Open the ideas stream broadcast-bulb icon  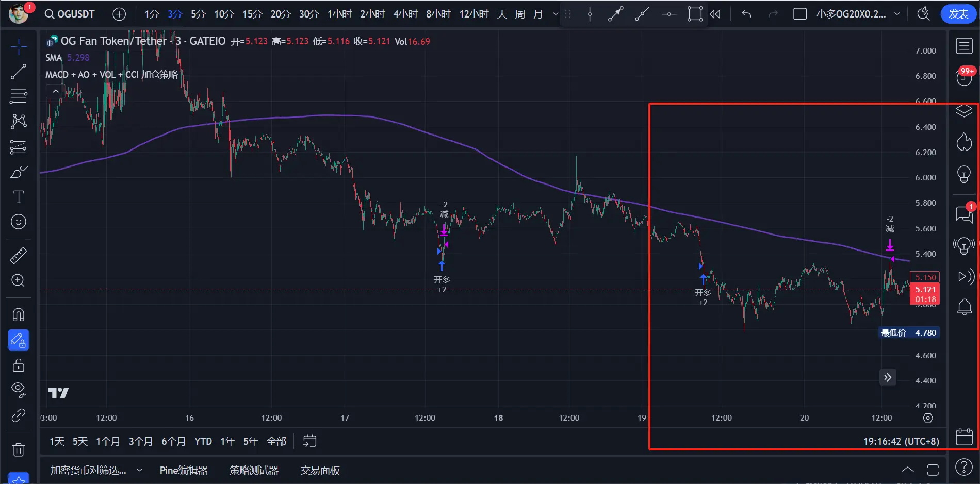pyautogui.click(x=964, y=245)
